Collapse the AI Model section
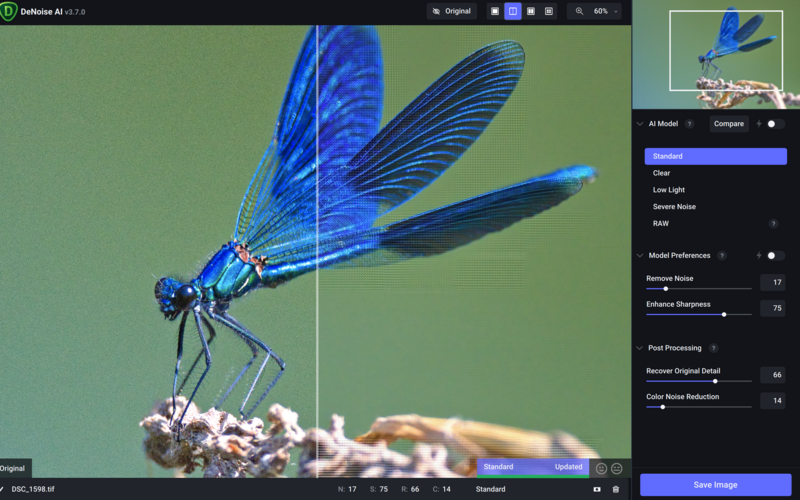The height and width of the screenshot is (500, 800). click(640, 124)
